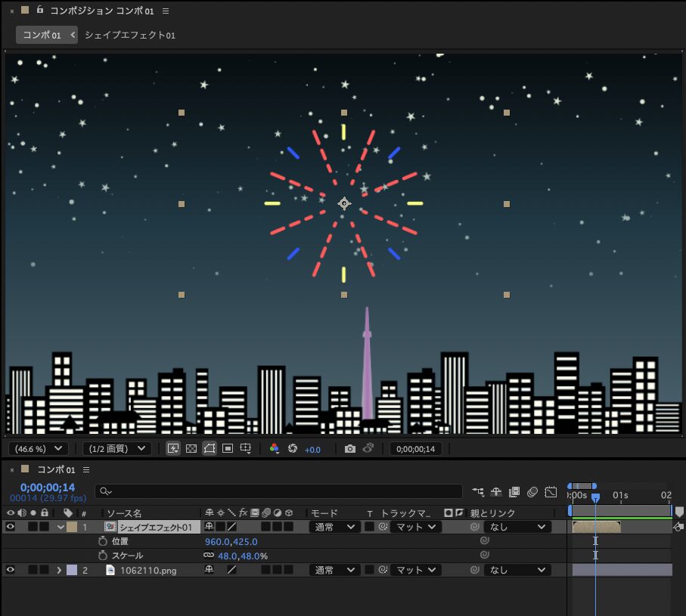686x616 pixels.
Task: Click the property pick whip for 位置
Action: click(484, 540)
